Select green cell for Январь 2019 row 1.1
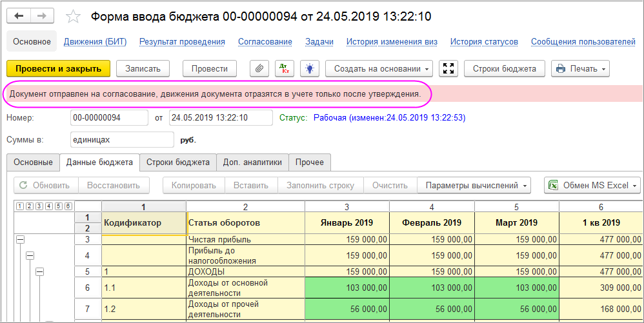Viewport: 644px width, 323px height. tap(347, 288)
